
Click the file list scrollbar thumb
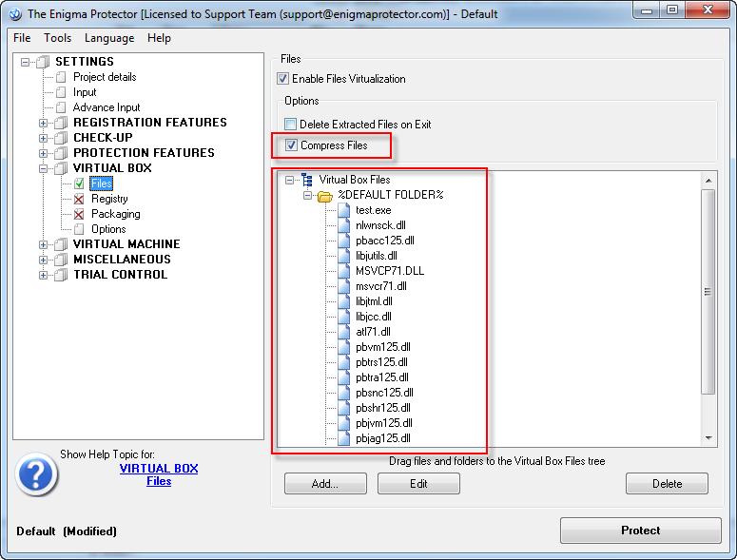(708, 292)
